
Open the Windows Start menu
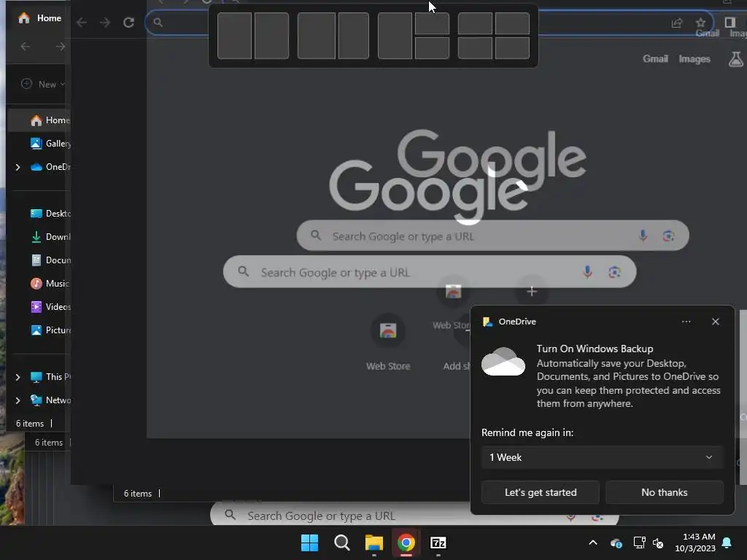[309, 542]
